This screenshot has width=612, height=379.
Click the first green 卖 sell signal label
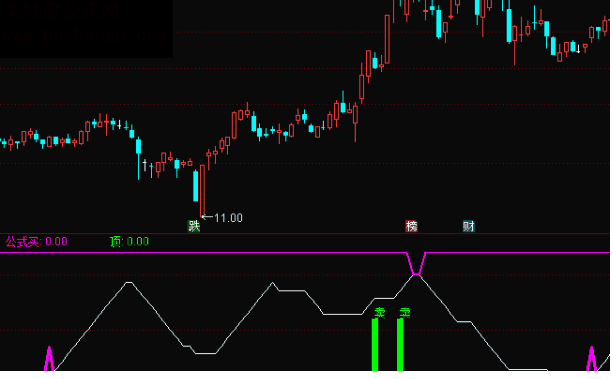(380, 313)
